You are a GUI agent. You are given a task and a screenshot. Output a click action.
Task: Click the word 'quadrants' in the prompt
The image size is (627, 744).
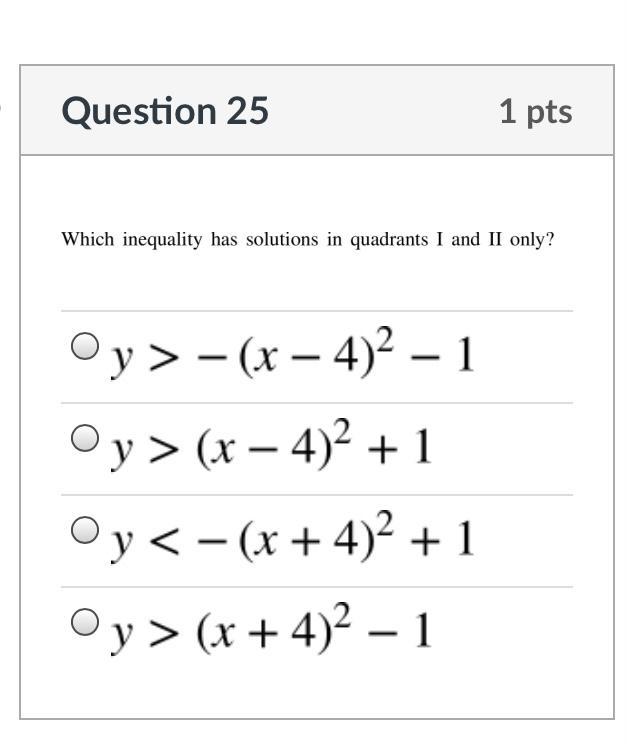tap(388, 240)
